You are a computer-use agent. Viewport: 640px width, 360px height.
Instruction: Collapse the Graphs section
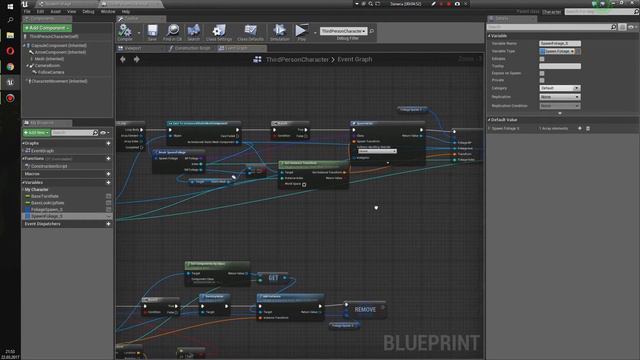(23, 143)
